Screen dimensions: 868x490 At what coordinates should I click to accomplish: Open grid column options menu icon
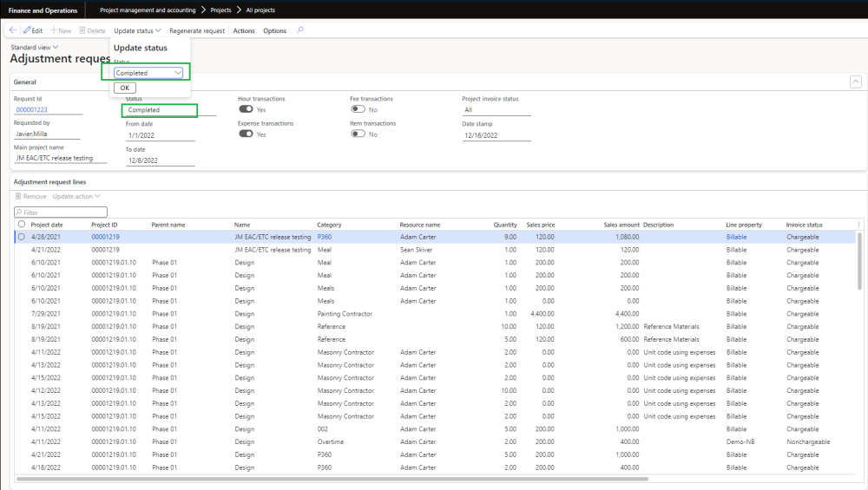tap(858, 225)
